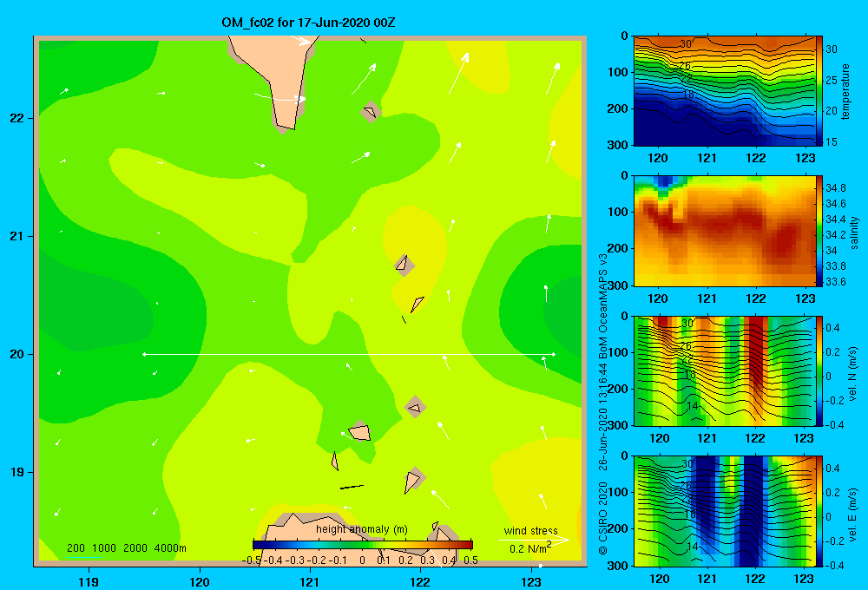Click the 0.5 tick on height anomaly scale

[470, 560]
